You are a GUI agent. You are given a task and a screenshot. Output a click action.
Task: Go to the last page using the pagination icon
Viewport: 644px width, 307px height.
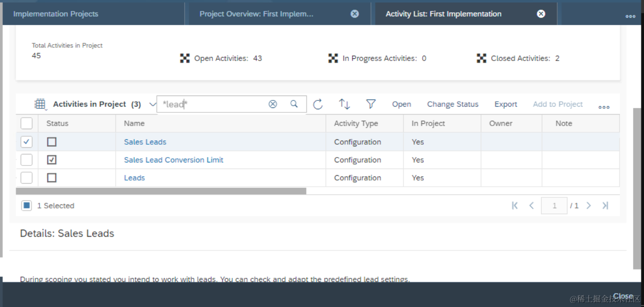[605, 206]
